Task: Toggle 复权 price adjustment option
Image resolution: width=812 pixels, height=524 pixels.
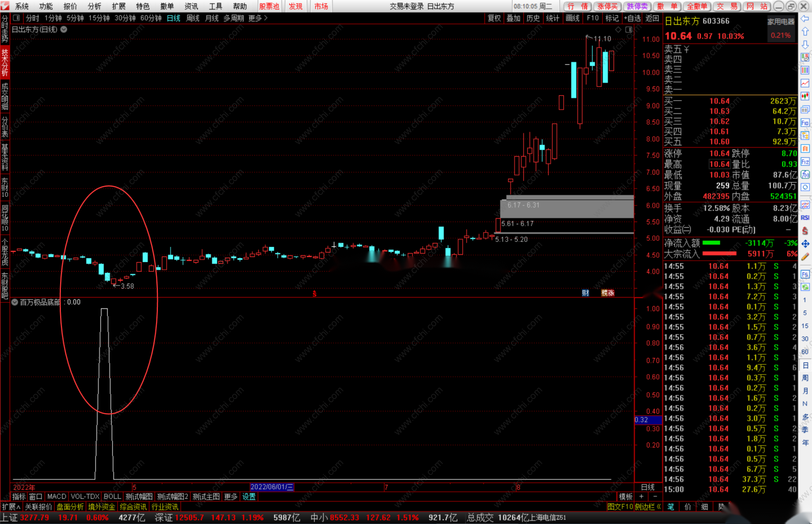Action: click(x=494, y=18)
